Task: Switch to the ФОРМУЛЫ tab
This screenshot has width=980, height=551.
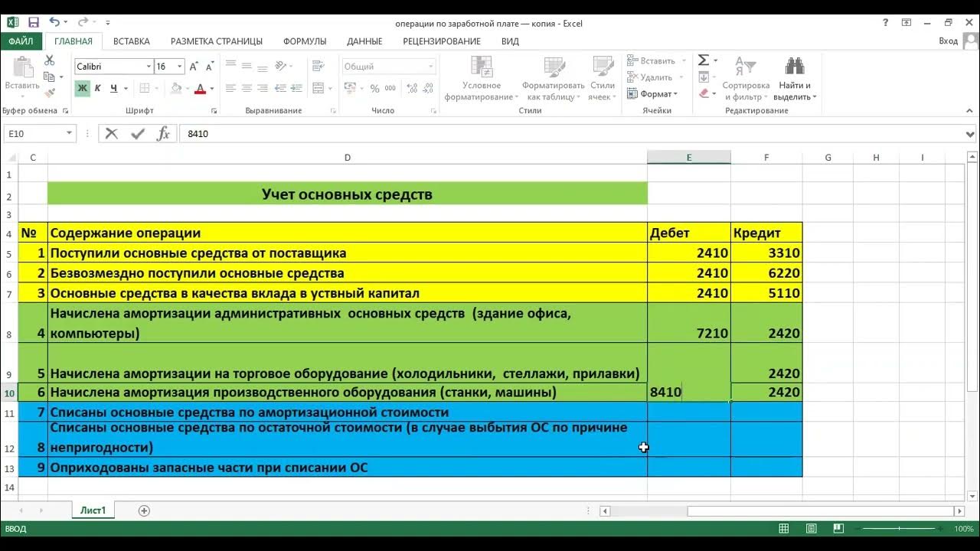Action: tap(305, 41)
